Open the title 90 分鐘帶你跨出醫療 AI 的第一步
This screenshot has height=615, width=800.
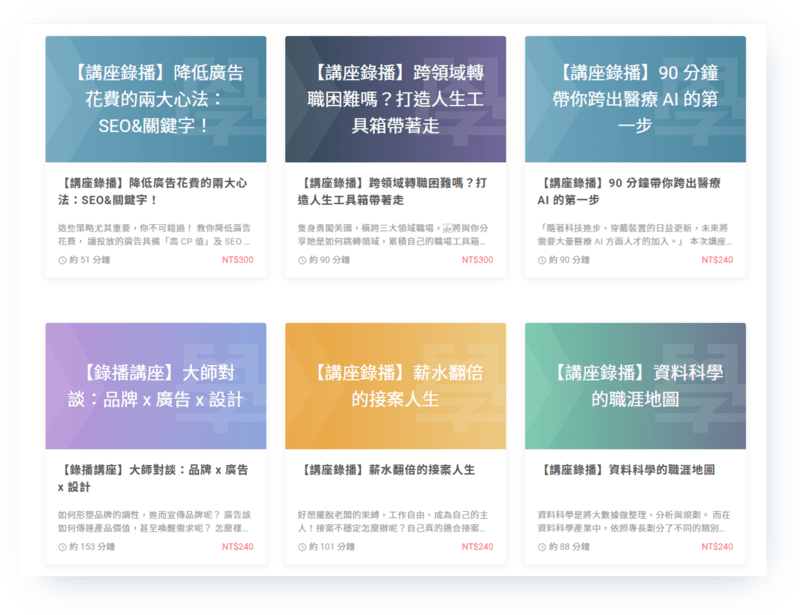pyautogui.click(x=630, y=191)
